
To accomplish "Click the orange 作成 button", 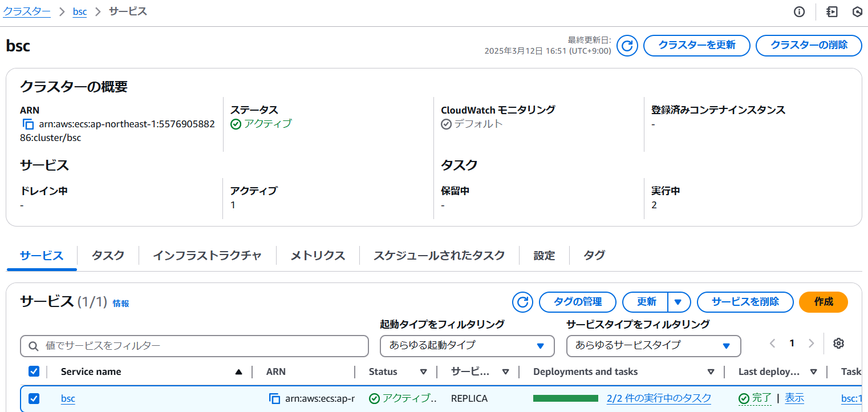I will tap(824, 302).
